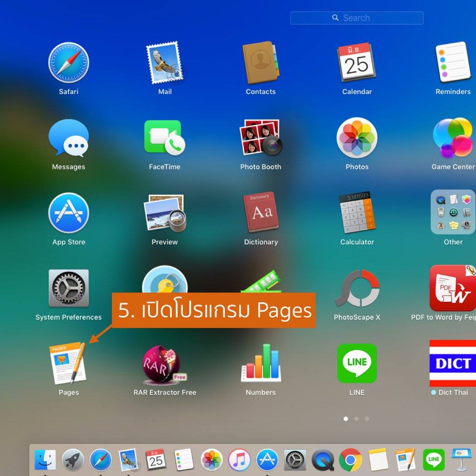Open the Dictionary app

click(x=261, y=212)
